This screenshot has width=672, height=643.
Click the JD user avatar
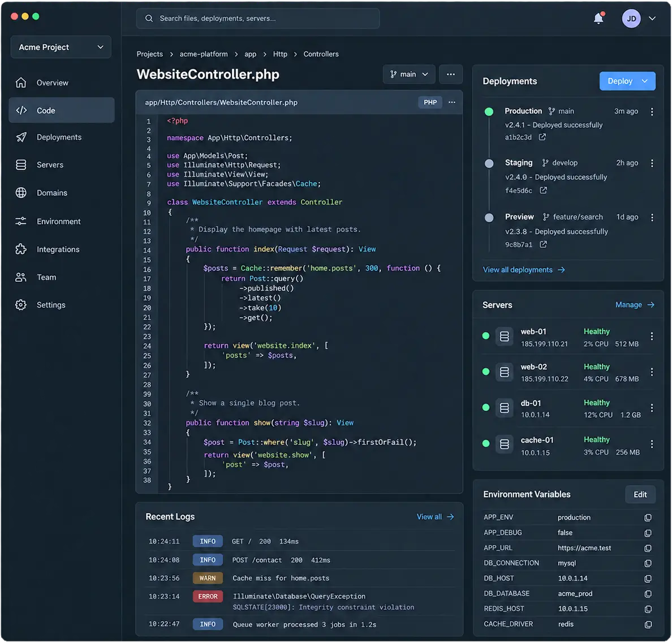(x=631, y=19)
